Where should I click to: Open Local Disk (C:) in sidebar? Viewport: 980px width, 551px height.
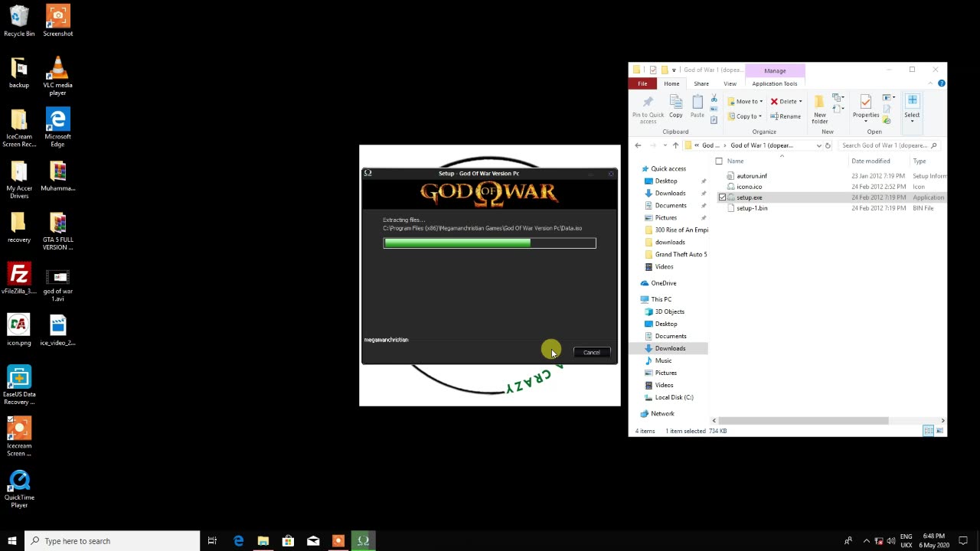[674, 397]
